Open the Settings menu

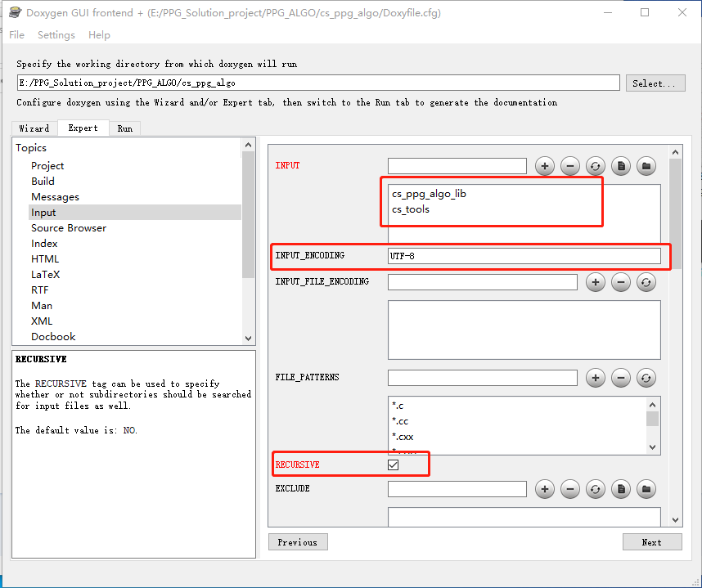tap(56, 35)
